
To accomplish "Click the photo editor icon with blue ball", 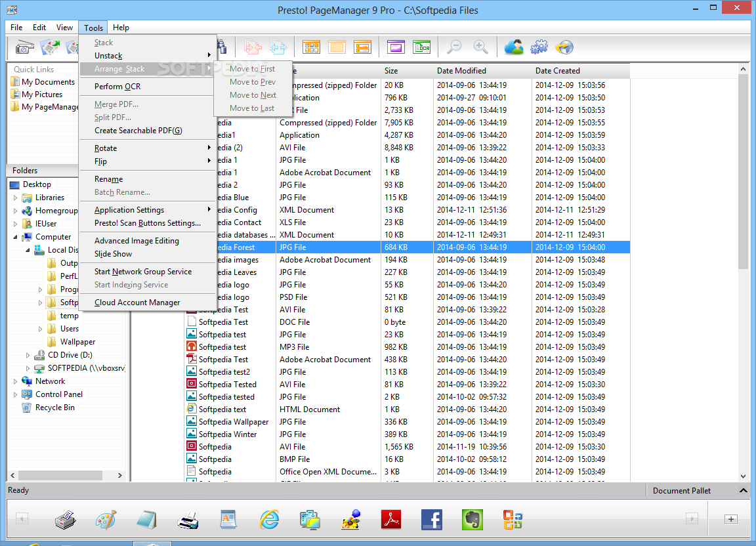I will [350, 520].
